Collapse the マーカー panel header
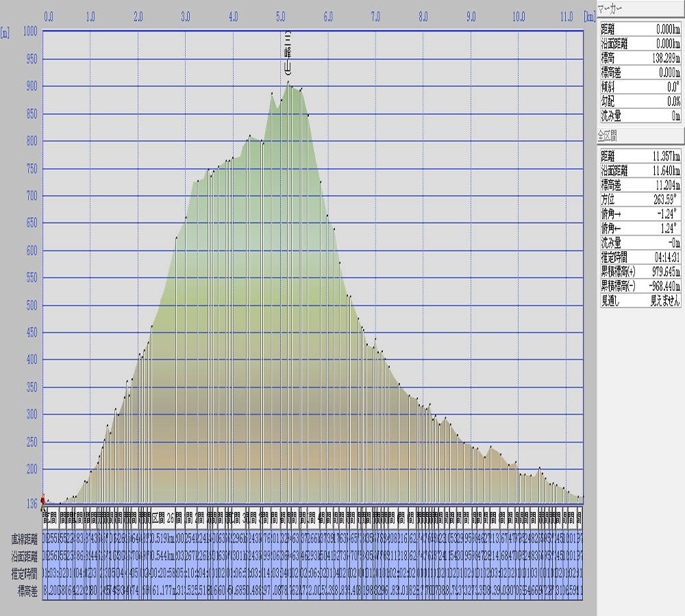The image size is (685, 616). (x=639, y=9)
